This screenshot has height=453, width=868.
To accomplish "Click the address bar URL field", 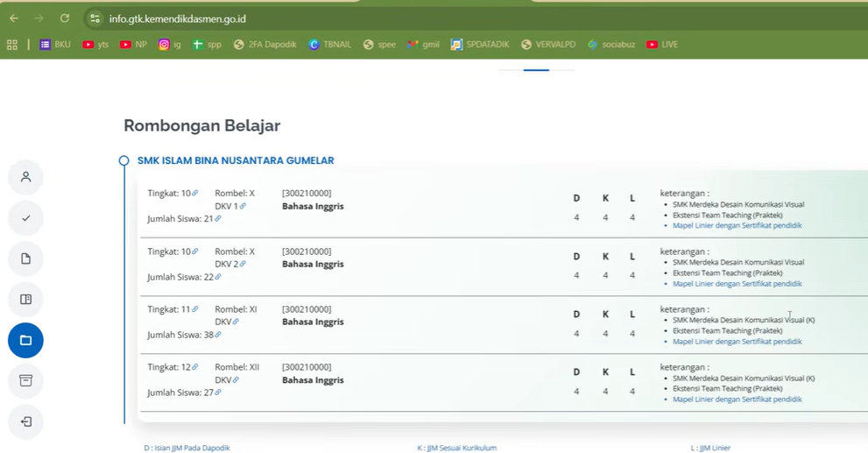I will point(177,18).
